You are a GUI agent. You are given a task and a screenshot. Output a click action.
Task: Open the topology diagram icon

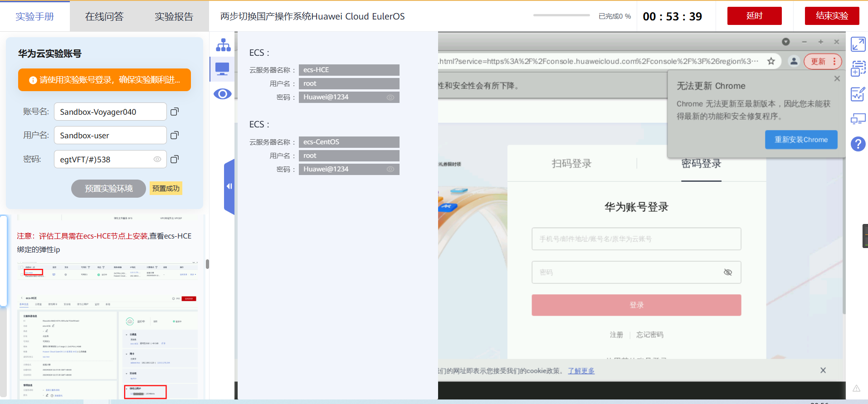pos(223,45)
